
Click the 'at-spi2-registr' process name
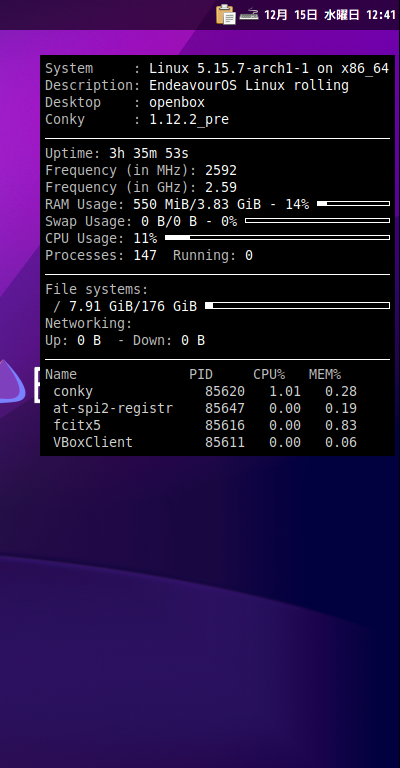click(x=113, y=408)
